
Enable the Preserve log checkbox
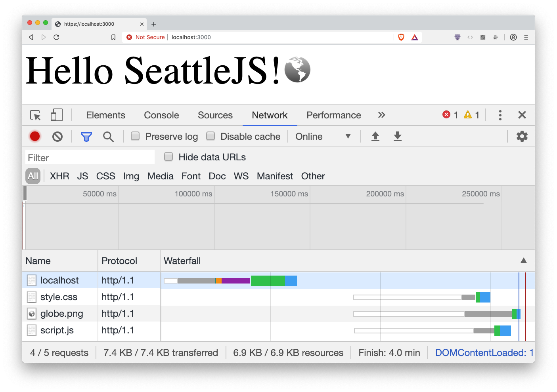(136, 136)
